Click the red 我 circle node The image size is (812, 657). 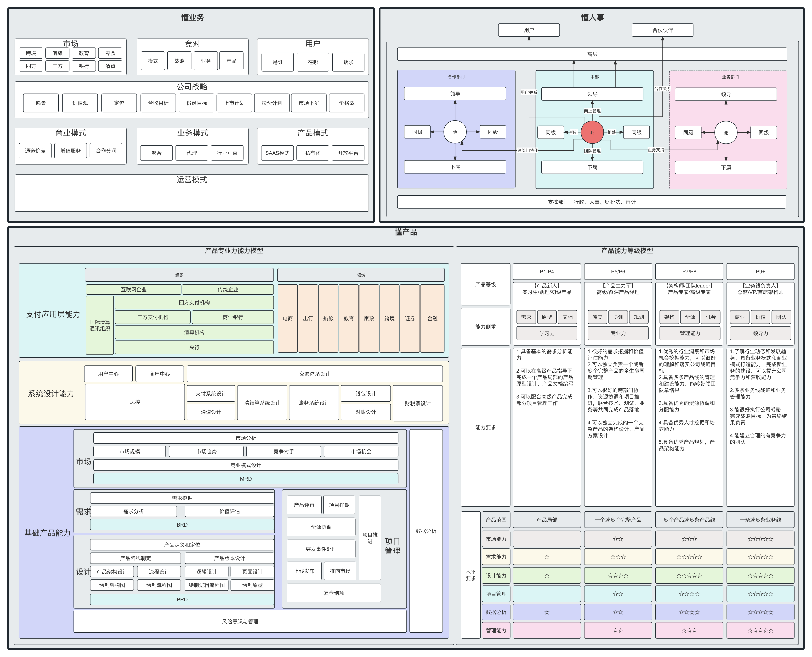(x=592, y=133)
